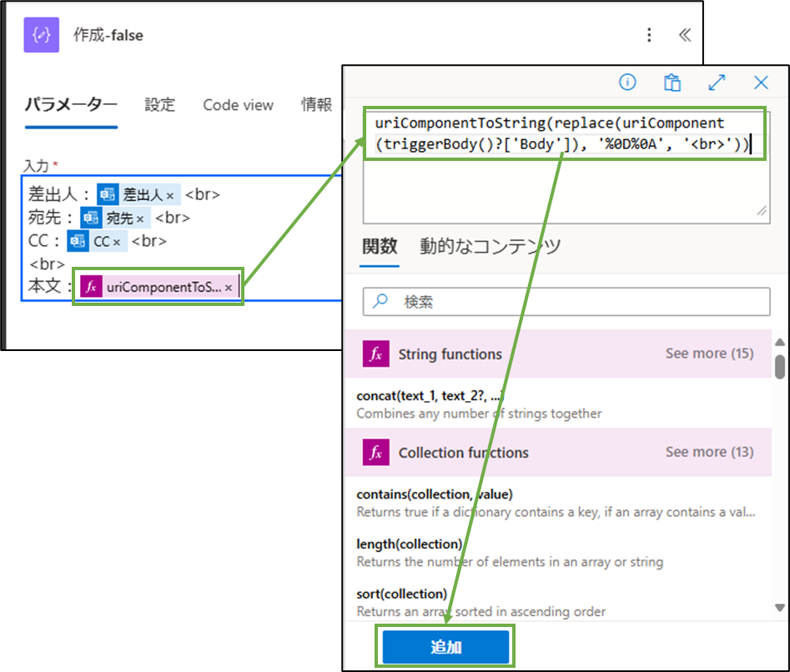This screenshot has width=790, height=672.
Task: Click the Collection functions fx icon
Action: (x=376, y=452)
